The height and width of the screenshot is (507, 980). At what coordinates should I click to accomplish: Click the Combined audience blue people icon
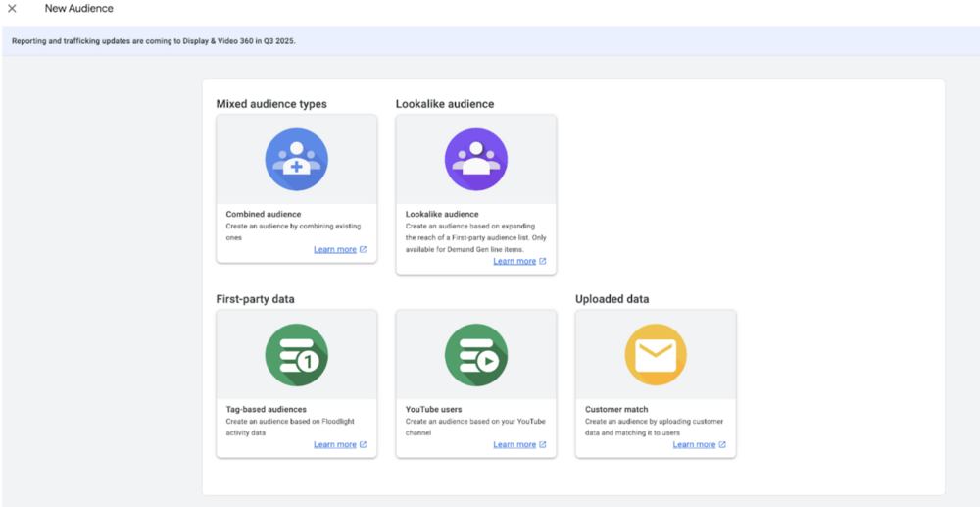coord(296,160)
